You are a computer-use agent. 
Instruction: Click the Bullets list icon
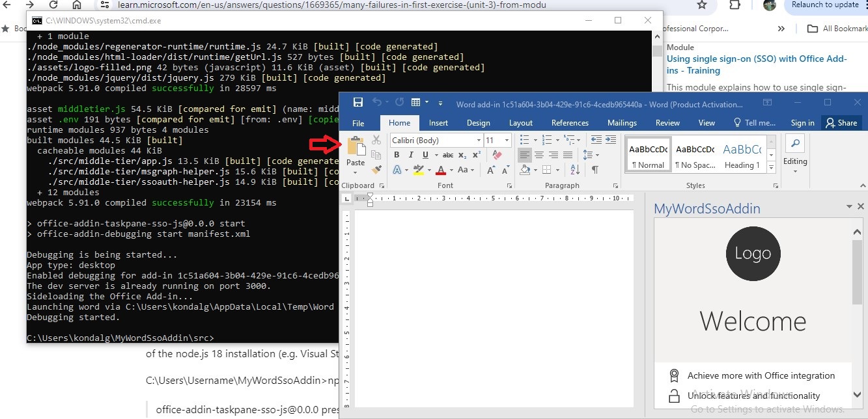525,140
